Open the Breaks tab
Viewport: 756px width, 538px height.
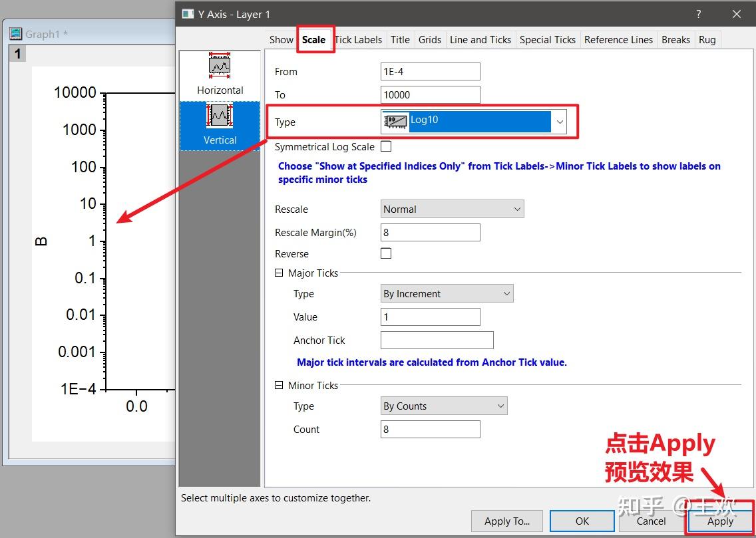coord(675,39)
